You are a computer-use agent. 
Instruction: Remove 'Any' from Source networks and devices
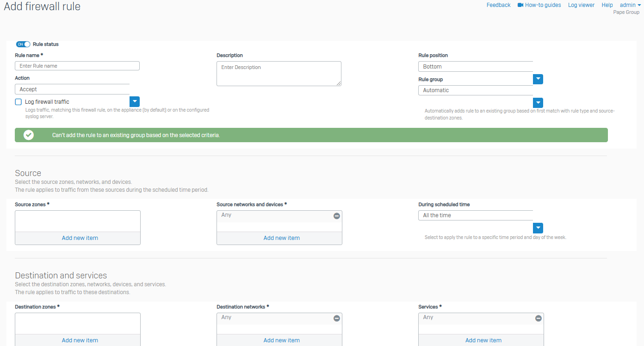tap(337, 216)
